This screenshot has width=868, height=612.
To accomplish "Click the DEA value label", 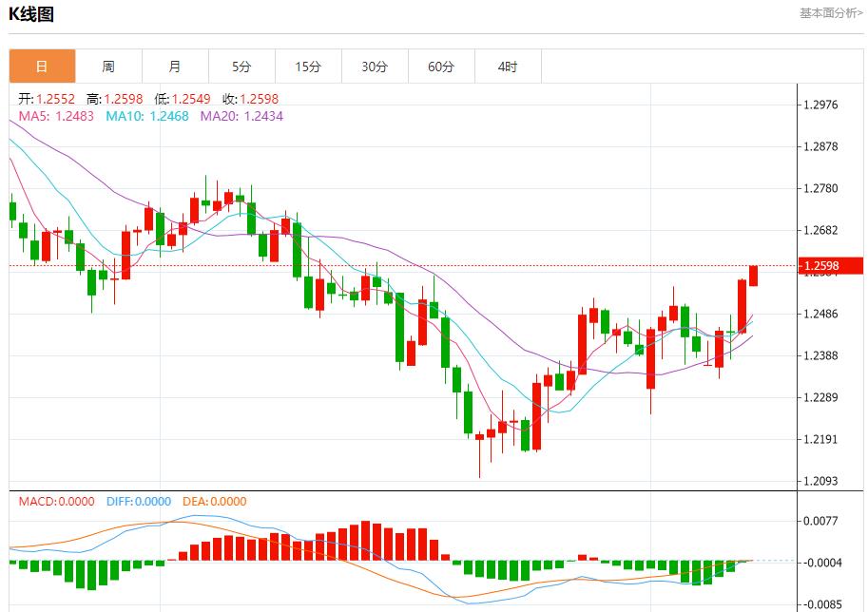I will pos(213,502).
